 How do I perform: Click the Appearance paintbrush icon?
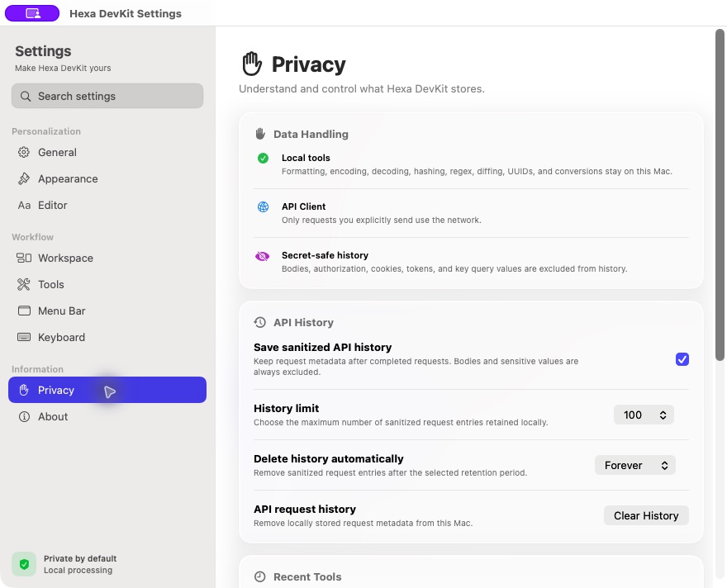[24, 178]
